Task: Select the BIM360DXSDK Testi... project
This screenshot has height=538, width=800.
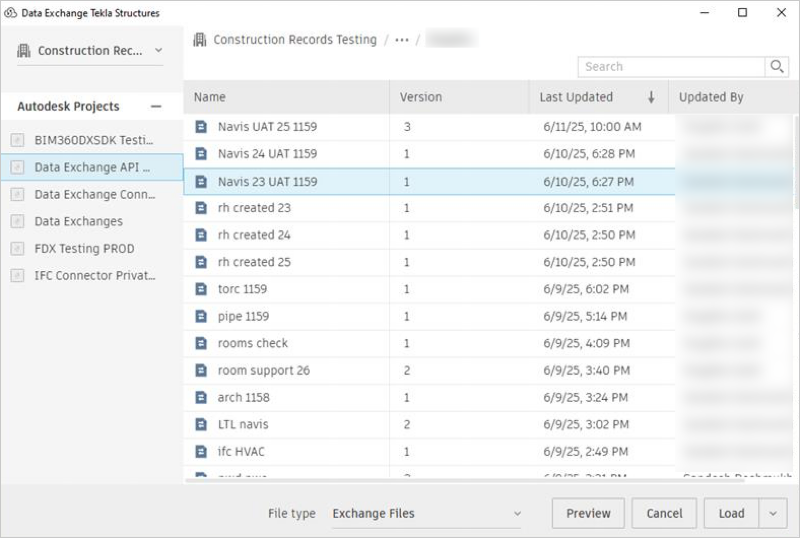Action: coord(94,140)
